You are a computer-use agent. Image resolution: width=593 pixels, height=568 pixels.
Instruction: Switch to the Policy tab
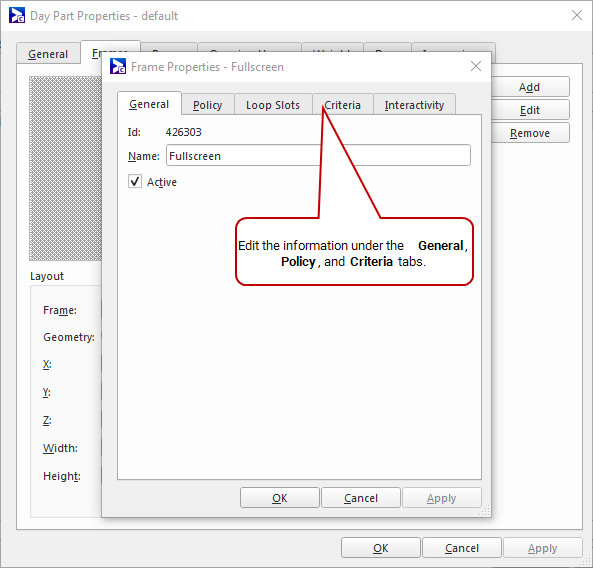(x=208, y=105)
